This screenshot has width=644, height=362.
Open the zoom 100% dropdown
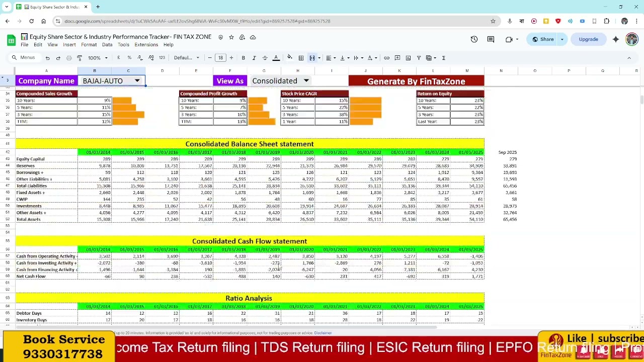coord(98,58)
